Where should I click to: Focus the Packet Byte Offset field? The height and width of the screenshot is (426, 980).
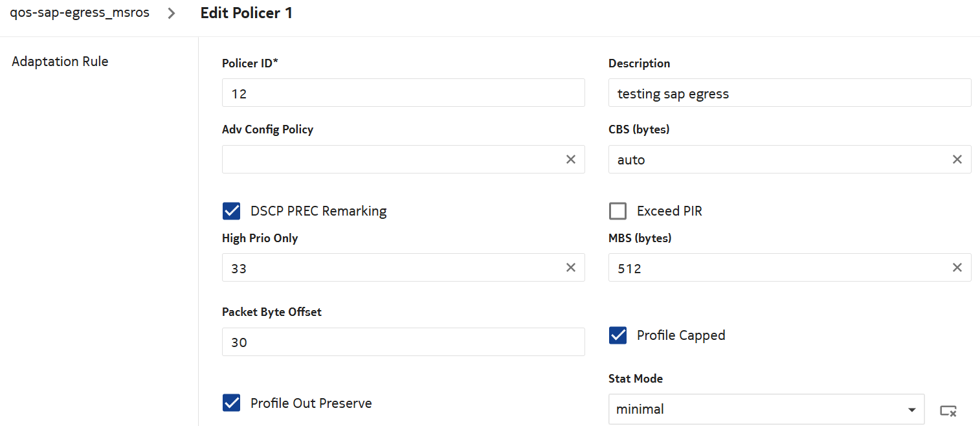tap(403, 342)
